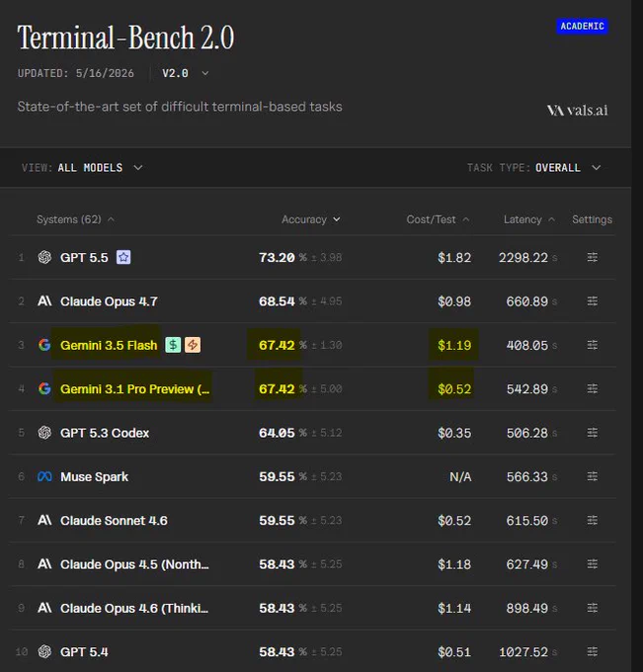Click the $0.35 cost value
Screen dimensions: 643x672
454,433
